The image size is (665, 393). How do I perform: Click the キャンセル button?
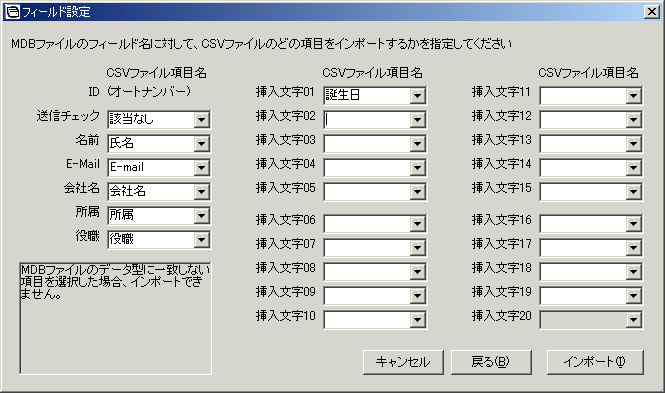point(403,362)
